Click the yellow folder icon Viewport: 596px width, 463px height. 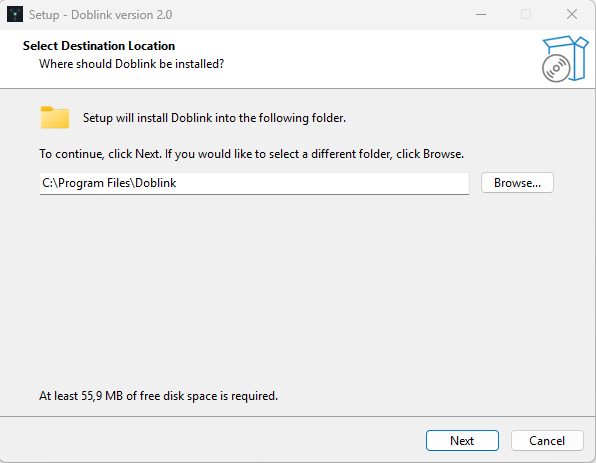55,117
